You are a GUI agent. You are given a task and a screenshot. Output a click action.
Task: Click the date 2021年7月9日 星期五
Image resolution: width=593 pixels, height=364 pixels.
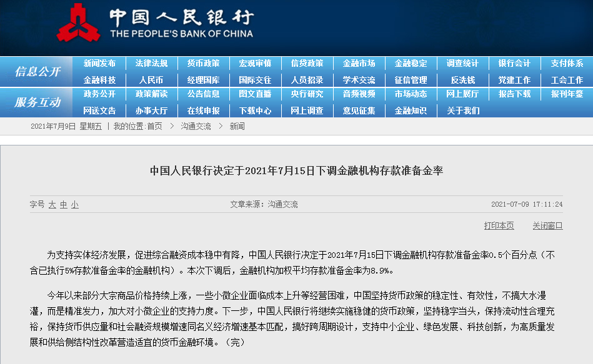(66, 126)
